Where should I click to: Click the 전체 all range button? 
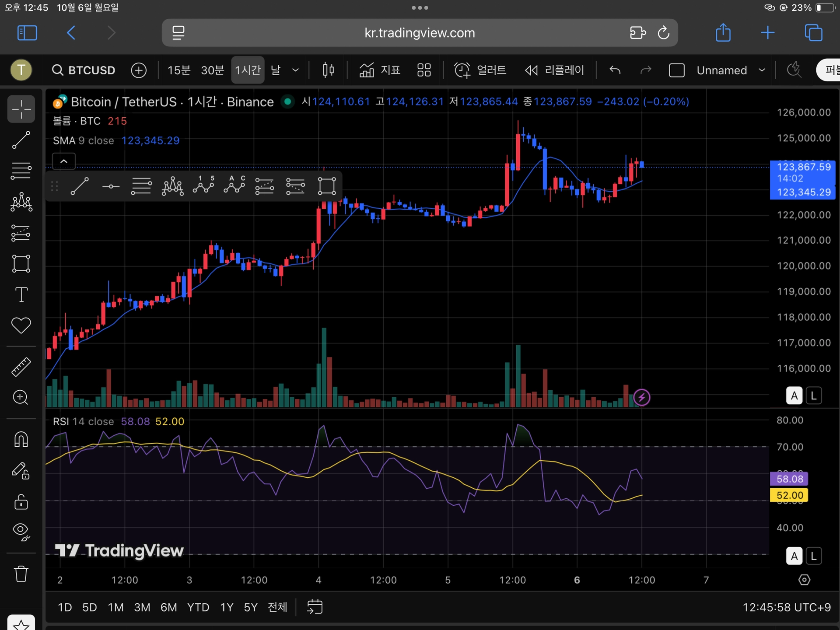(277, 607)
